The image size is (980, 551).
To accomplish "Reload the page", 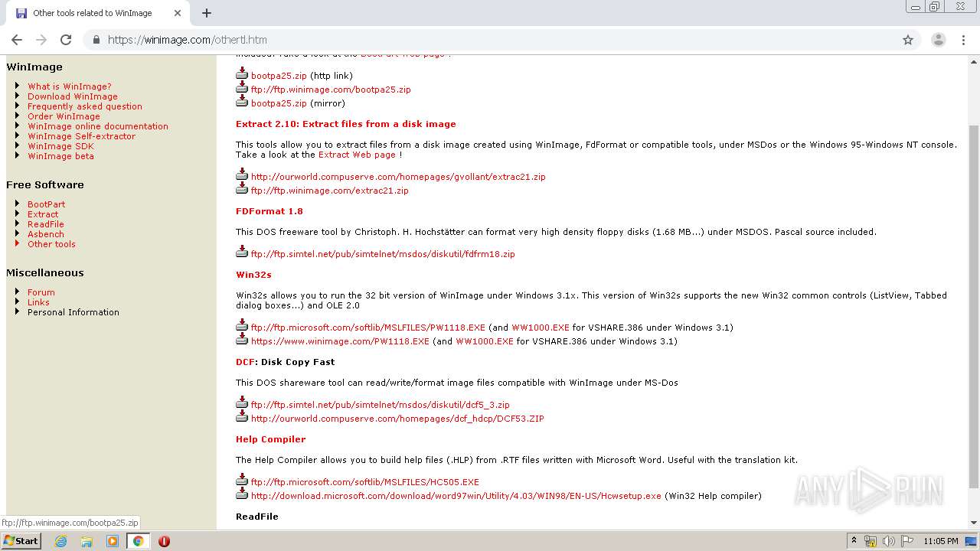I will (x=66, y=40).
